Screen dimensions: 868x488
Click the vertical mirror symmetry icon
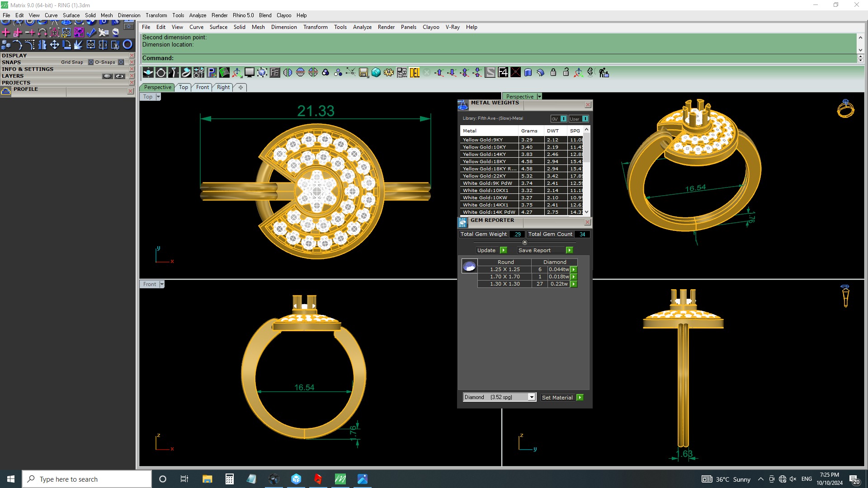click(288, 72)
